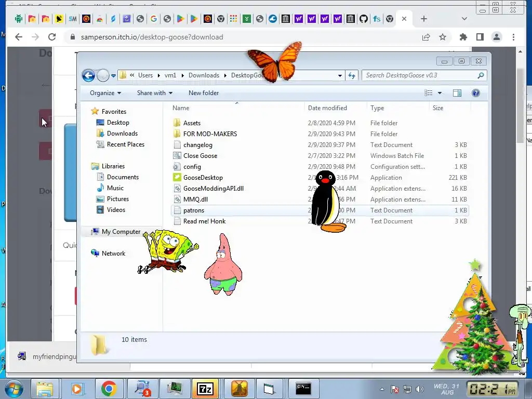
Task: Sort by the Type column header
Action: tap(377, 108)
